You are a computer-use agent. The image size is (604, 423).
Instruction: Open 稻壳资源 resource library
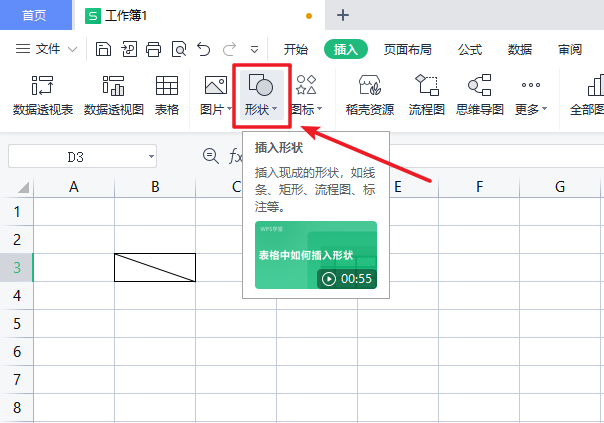coord(369,87)
